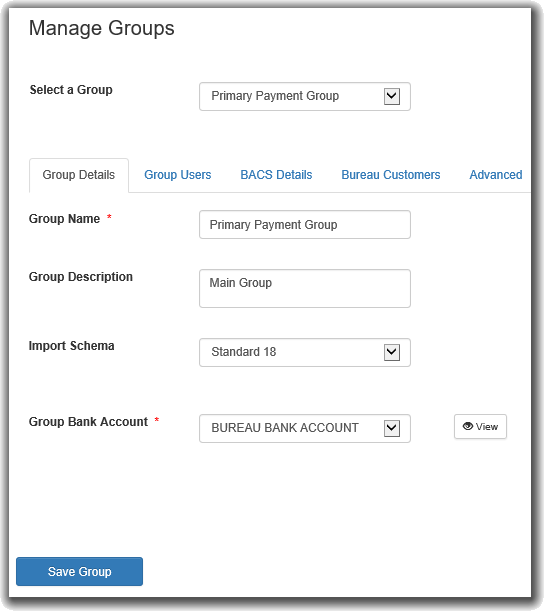This screenshot has width=544, height=611.
Task: Switch to the Group Users tab
Action: [177, 175]
